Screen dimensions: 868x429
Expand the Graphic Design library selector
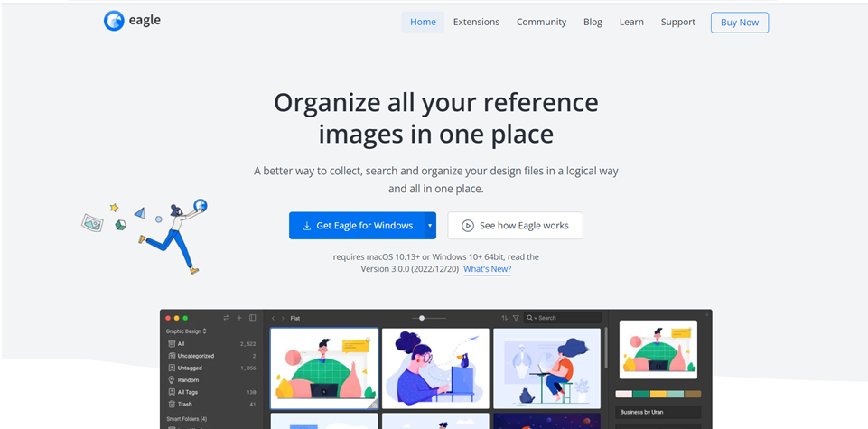tap(186, 331)
